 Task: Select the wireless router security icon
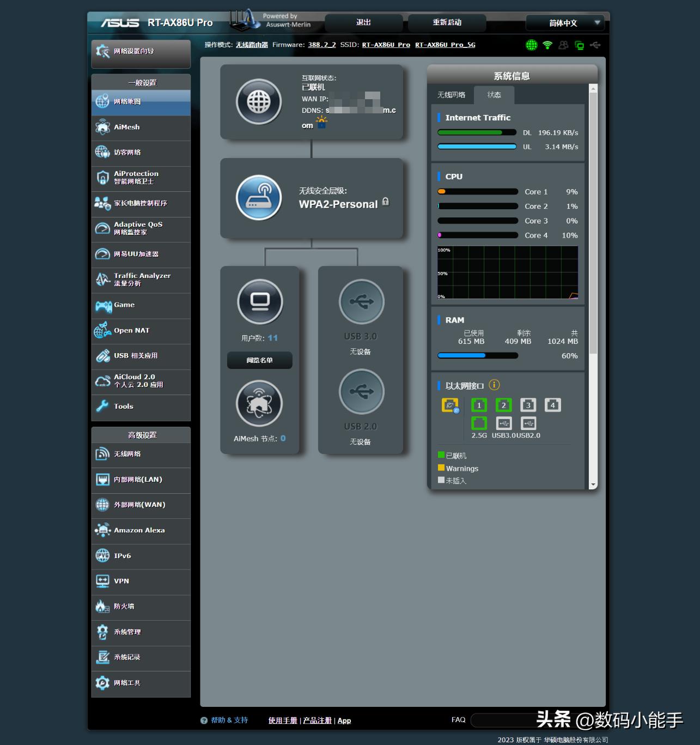point(259,198)
